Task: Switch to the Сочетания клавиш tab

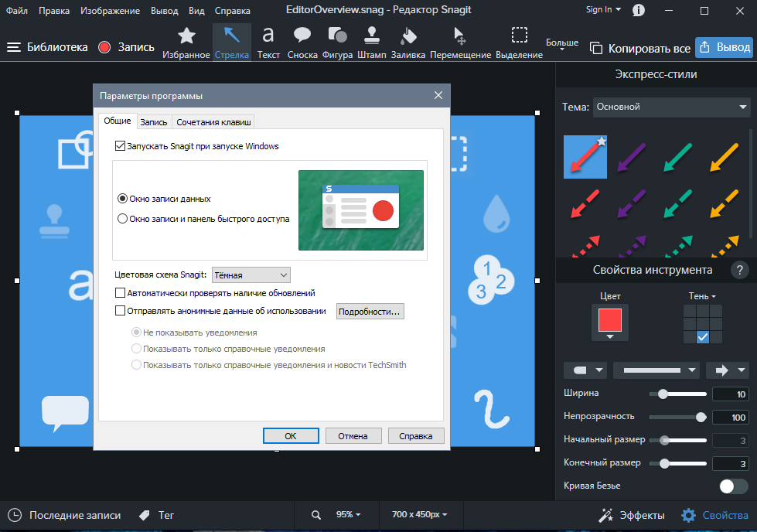Action: tap(213, 122)
